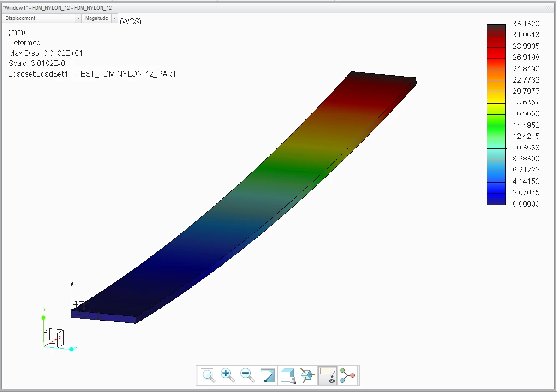Toggle the spin center icon
The height and width of the screenshot is (392, 557).
[347, 375]
